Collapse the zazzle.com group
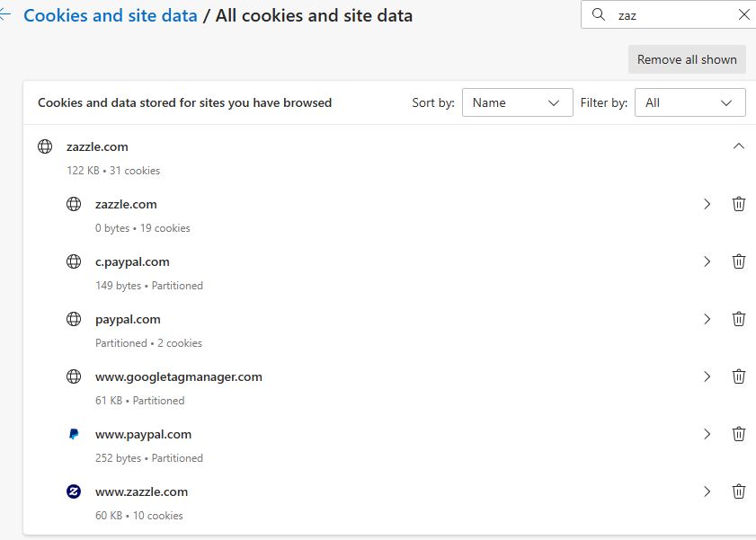Screen dimensions: 756x540 tap(739, 146)
